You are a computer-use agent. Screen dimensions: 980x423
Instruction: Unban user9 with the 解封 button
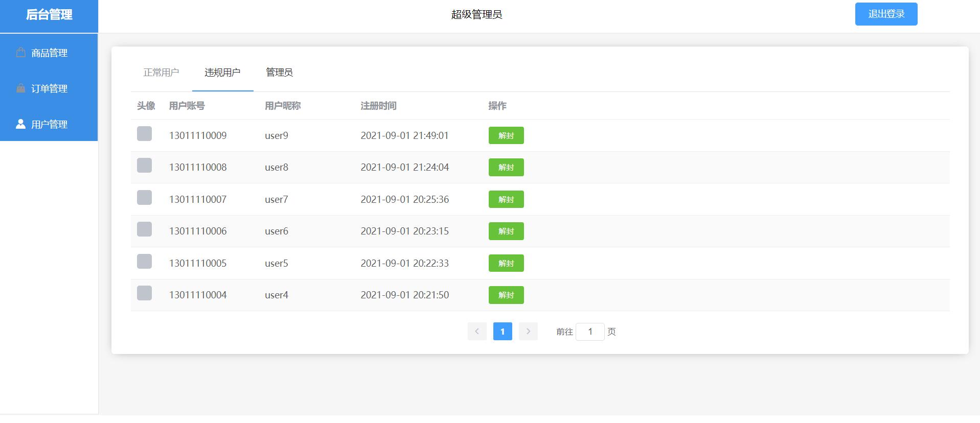pos(506,135)
